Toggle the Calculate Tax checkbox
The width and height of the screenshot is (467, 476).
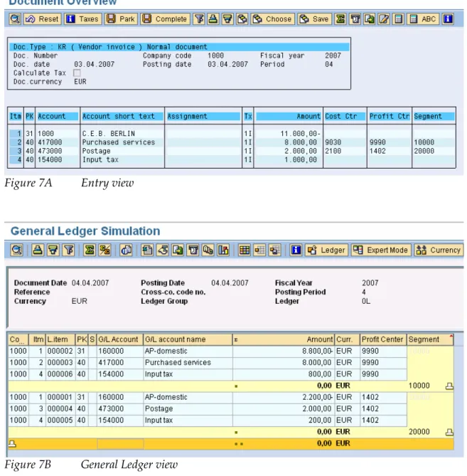[x=77, y=73]
